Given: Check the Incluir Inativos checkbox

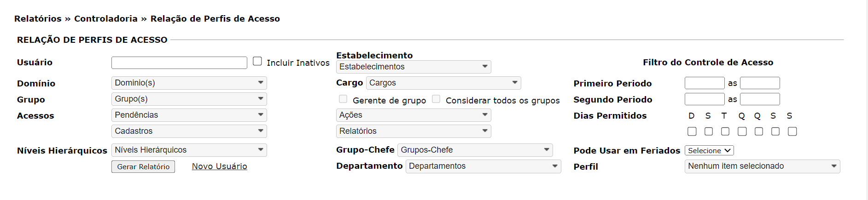Looking at the screenshot, I should pyautogui.click(x=257, y=61).
